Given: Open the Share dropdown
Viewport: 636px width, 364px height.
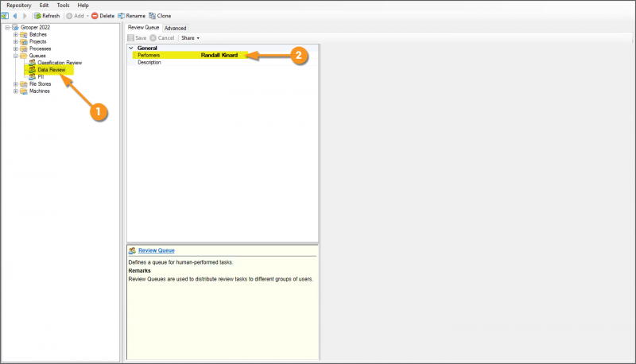Looking at the screenshot, I should [x=190, y=37].
